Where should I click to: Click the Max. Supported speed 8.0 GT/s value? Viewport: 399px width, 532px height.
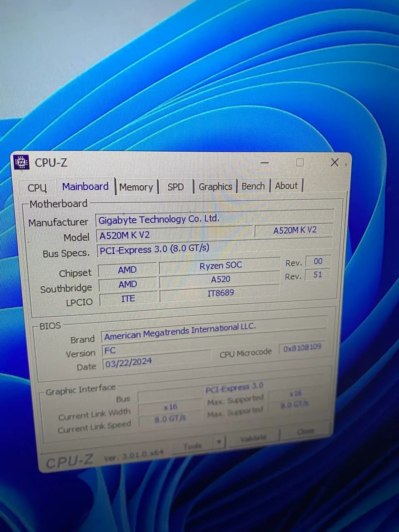pos(295,404)
